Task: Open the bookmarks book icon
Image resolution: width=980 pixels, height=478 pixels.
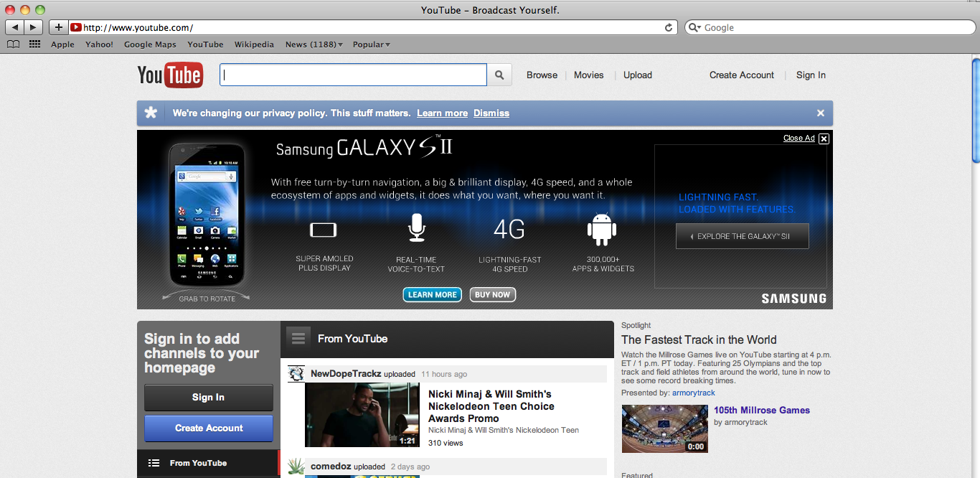Action: [x=13, y=44]
